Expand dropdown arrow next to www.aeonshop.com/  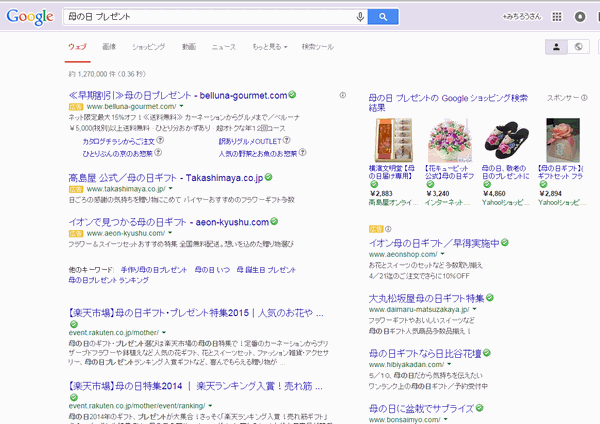442,254
